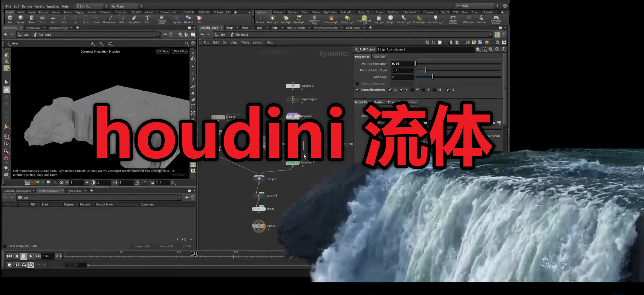Play the timeline forward

pos(31,256)
